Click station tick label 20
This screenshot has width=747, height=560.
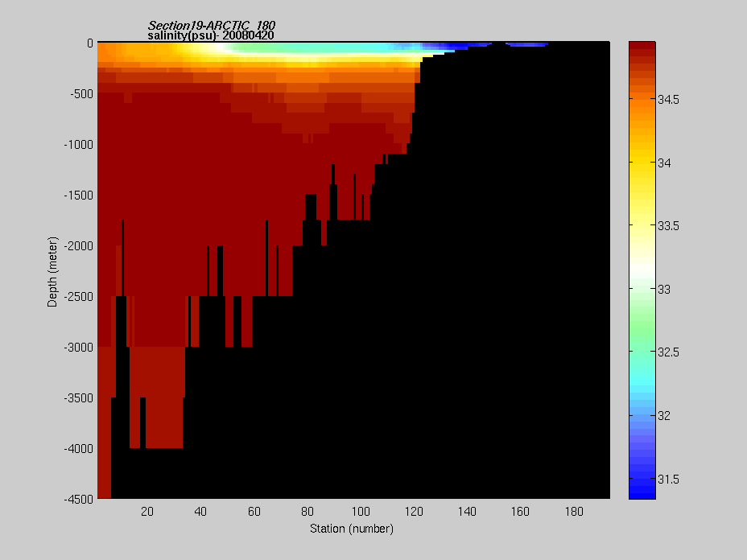[x=147, y=512]
